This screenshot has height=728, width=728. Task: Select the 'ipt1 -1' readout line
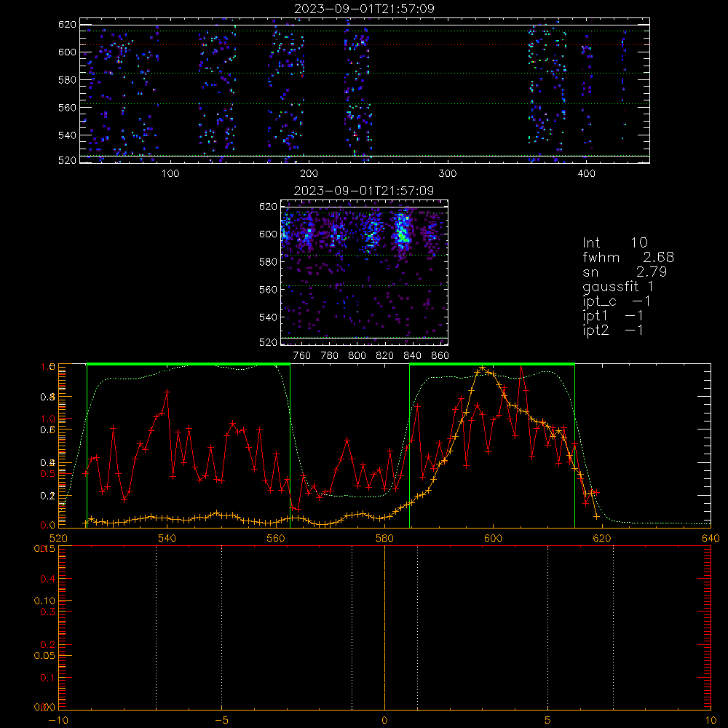pyautogui.click(x=613, y=316)
